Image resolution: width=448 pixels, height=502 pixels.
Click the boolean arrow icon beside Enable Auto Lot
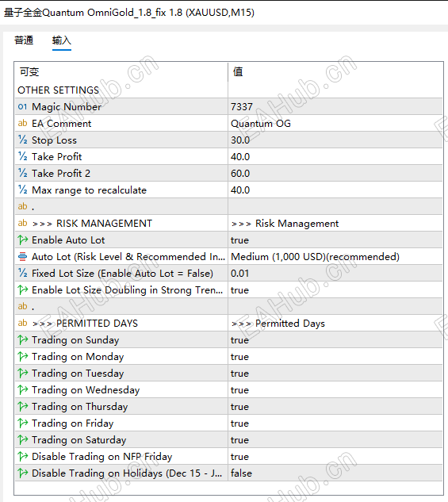[23, 240]
